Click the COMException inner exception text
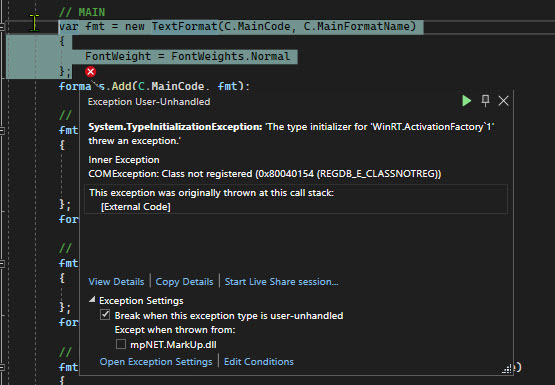This screenshot has height=385, width=555. (x=265, y=174)
